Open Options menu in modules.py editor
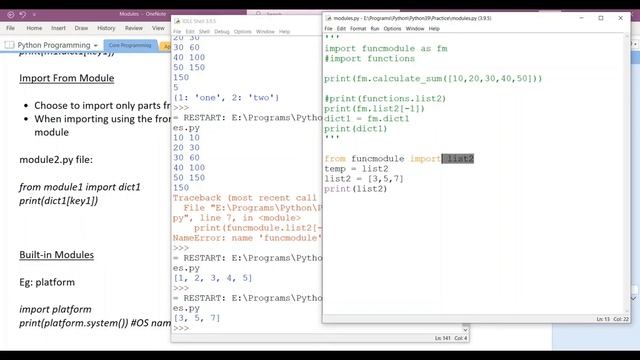640x360 pixels. 392,29
